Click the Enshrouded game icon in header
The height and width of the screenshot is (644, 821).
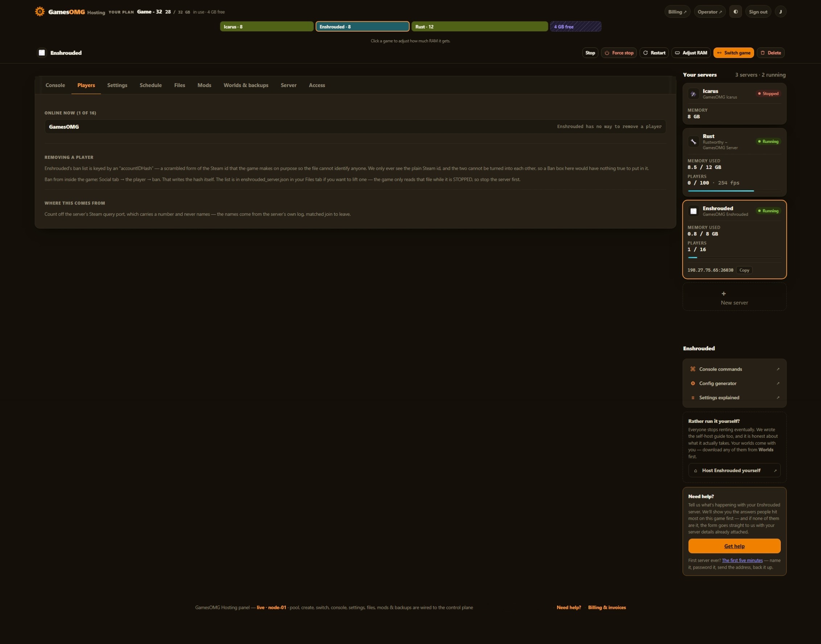click(x=42, y=53)
